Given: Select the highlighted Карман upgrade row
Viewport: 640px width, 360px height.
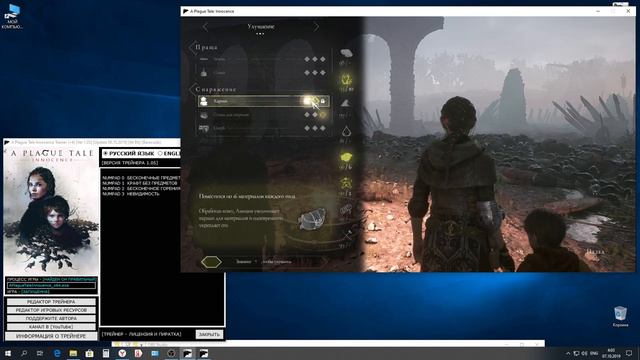Looking at the screenshot, I should point(263,101).
